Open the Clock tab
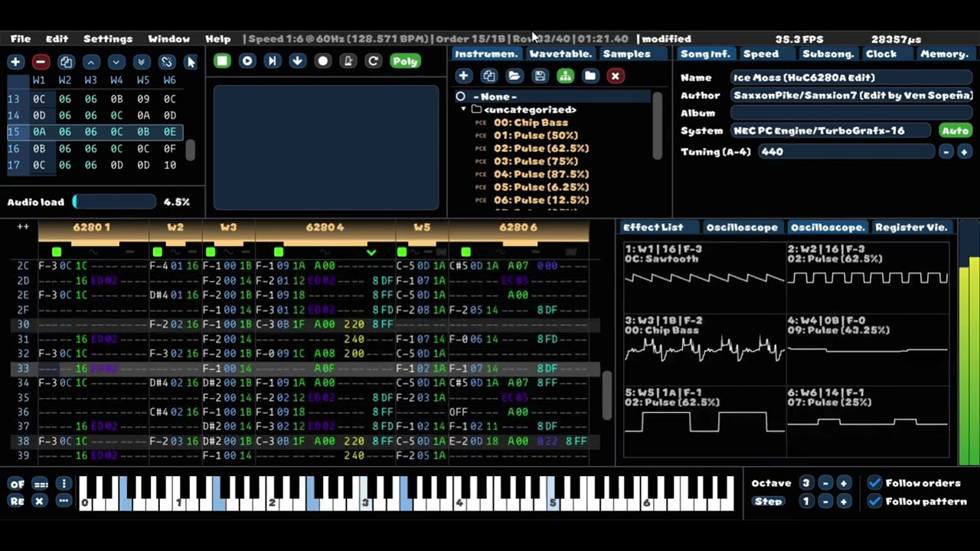Viewport: 980px width, 551px height. 881,54
